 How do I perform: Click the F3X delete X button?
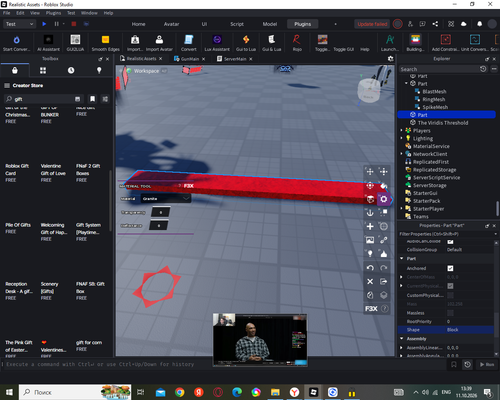pos(370,281)
